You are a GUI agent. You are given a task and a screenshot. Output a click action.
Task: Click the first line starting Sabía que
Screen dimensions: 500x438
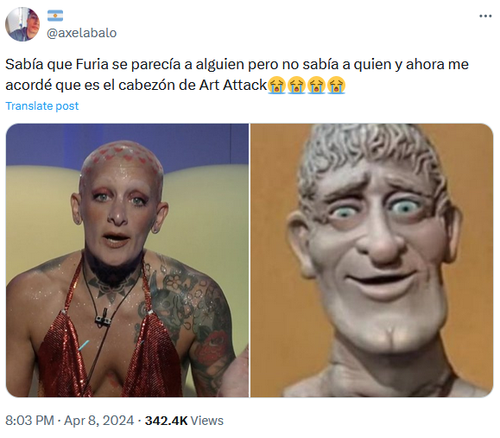[237, 64]
